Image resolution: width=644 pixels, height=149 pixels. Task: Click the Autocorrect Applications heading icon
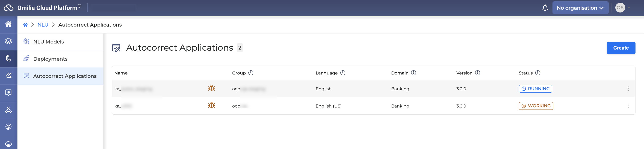[116, 48]
